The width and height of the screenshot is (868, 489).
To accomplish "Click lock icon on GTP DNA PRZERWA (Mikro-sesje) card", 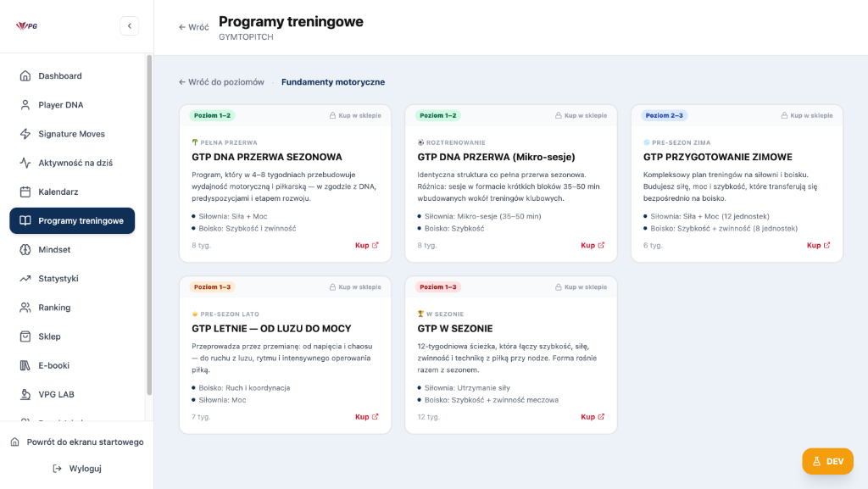I will coord(559,115).
